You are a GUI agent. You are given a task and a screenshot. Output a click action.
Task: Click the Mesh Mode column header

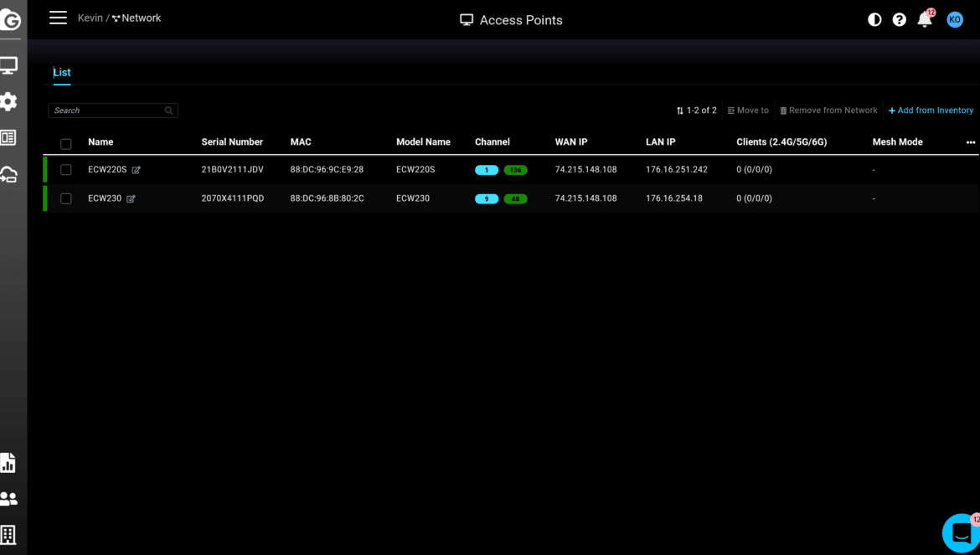click(x=898, y=142)
